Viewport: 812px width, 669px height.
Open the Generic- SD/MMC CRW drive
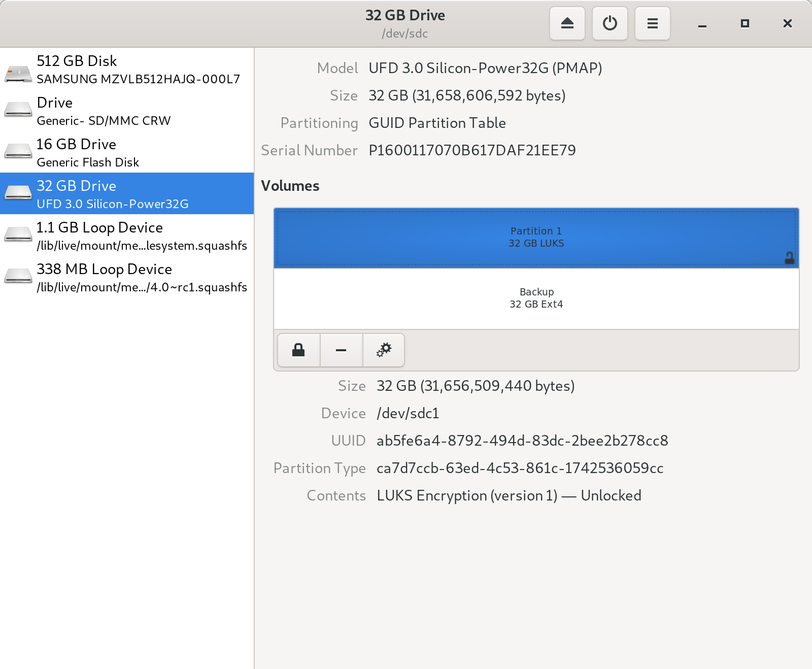127,110
